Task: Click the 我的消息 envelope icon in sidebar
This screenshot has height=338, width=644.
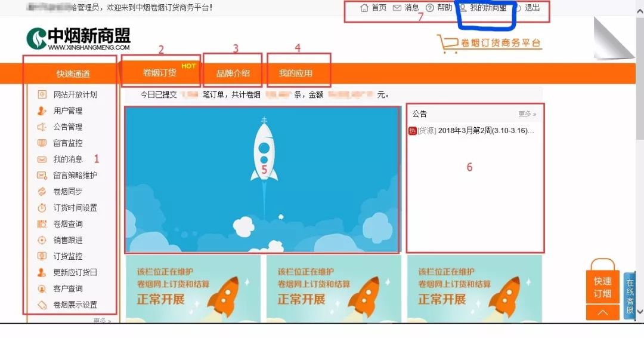Action: click(42, 159)
